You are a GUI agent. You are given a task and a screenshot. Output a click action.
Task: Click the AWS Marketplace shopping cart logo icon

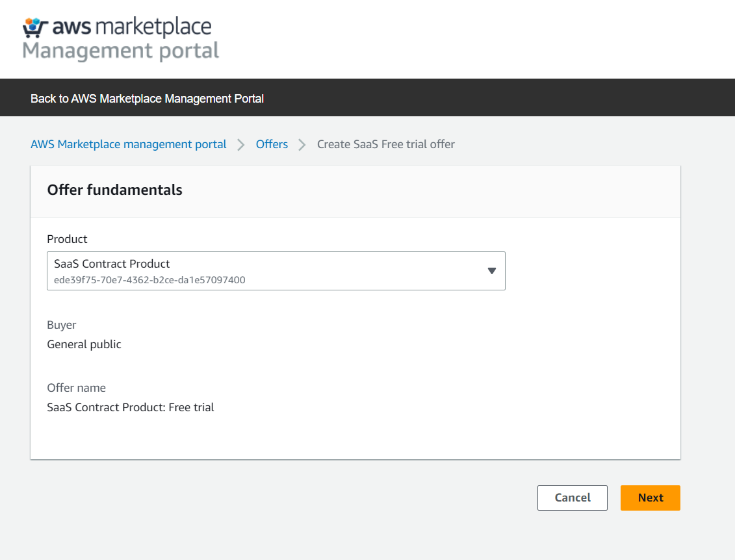click(x=35, y=27)
